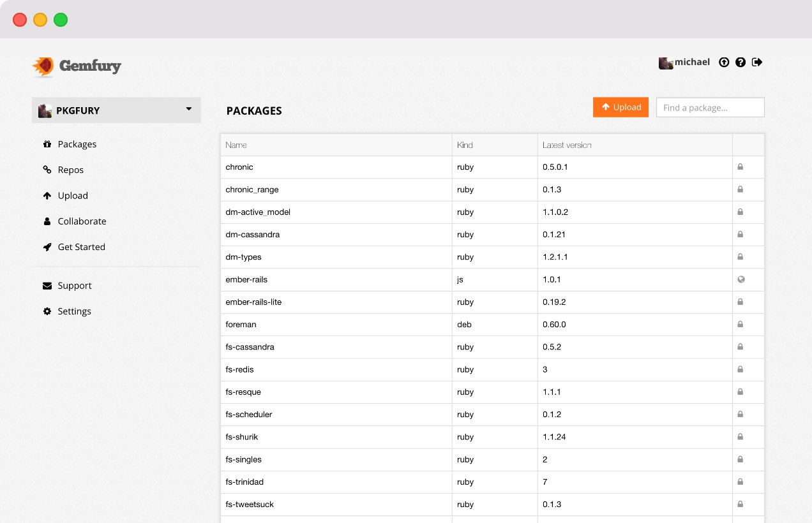
Task: Click version 0.5.0.1 of chronic
Action: [x=555, y=167]
